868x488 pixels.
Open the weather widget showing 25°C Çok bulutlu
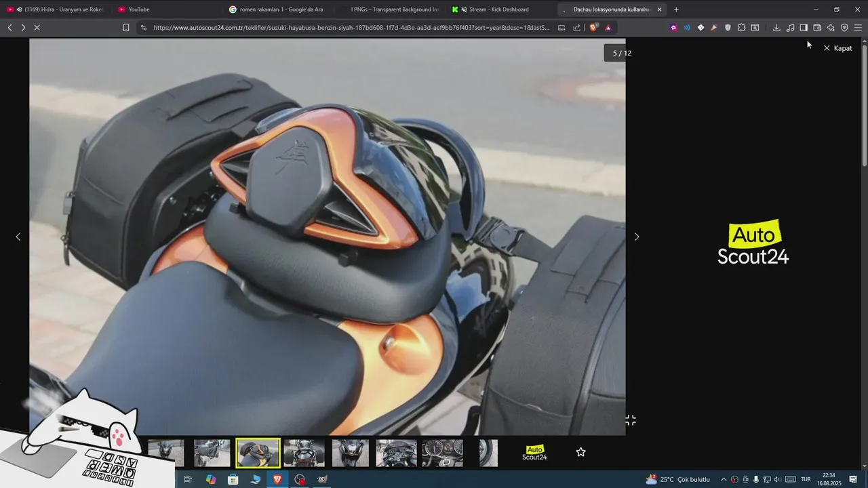click(677, 479)
